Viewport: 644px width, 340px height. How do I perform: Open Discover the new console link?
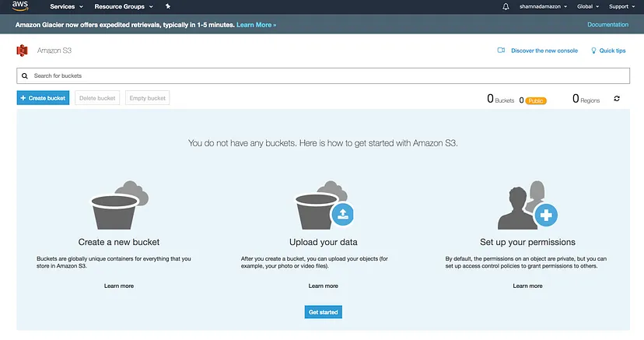(539, 51)
